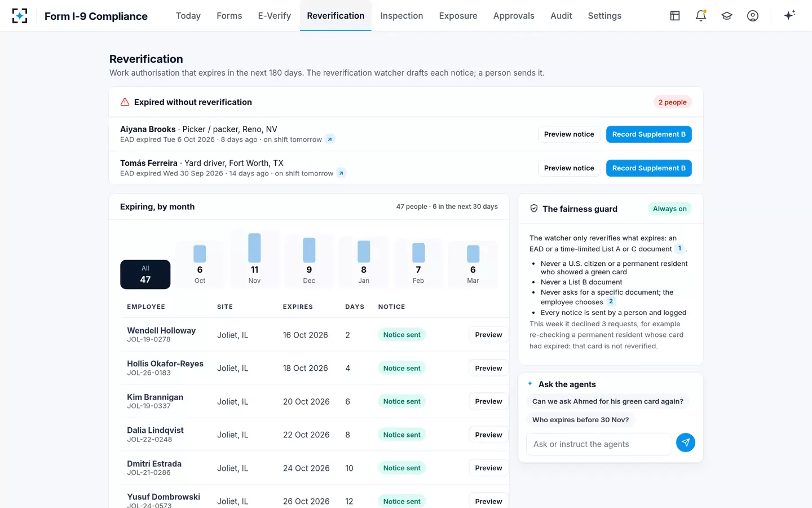This screenshot has width=812, height=508.
Task: Preview Hollis Okafor-Reyes's notice
Action: pos(488,368)
